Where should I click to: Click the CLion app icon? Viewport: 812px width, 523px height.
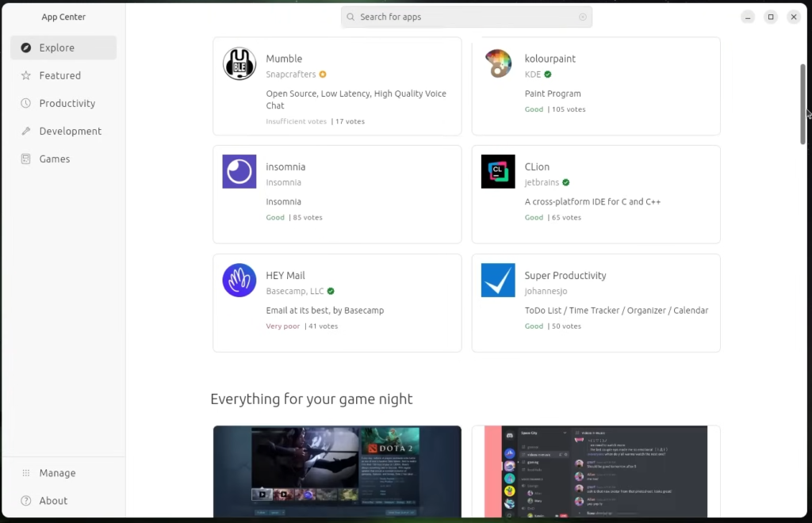point(498,172)
